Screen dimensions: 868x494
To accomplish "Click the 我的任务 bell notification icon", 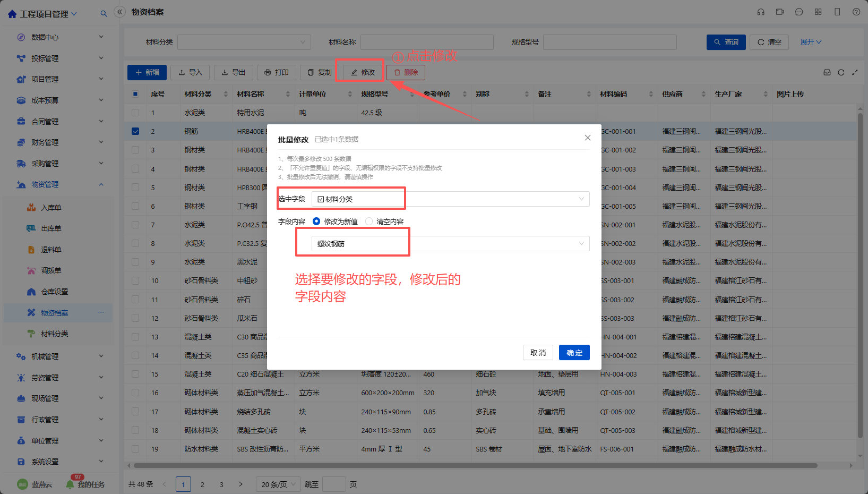I will tap(70, 484).
